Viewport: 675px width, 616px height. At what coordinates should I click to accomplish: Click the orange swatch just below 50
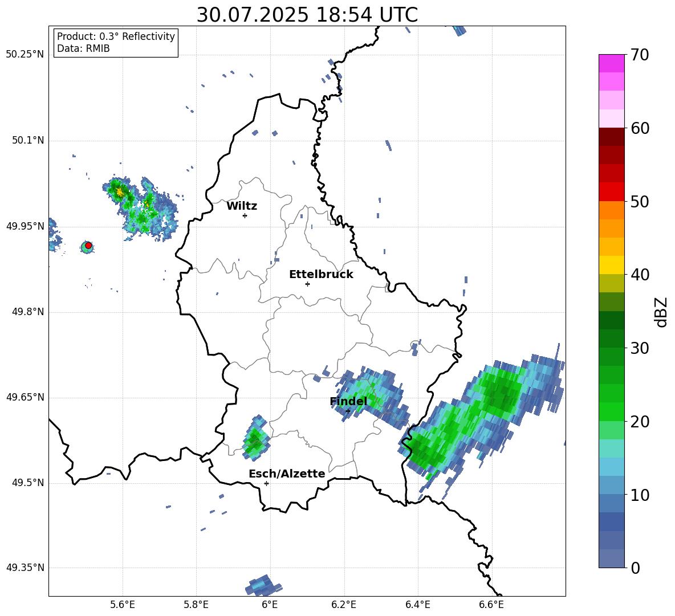(611, 210)
